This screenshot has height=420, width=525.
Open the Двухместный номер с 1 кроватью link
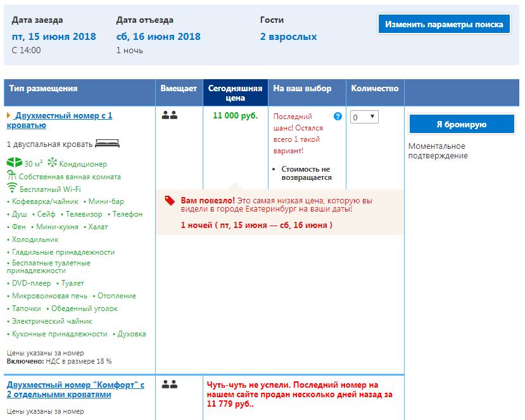pos(63,120)
